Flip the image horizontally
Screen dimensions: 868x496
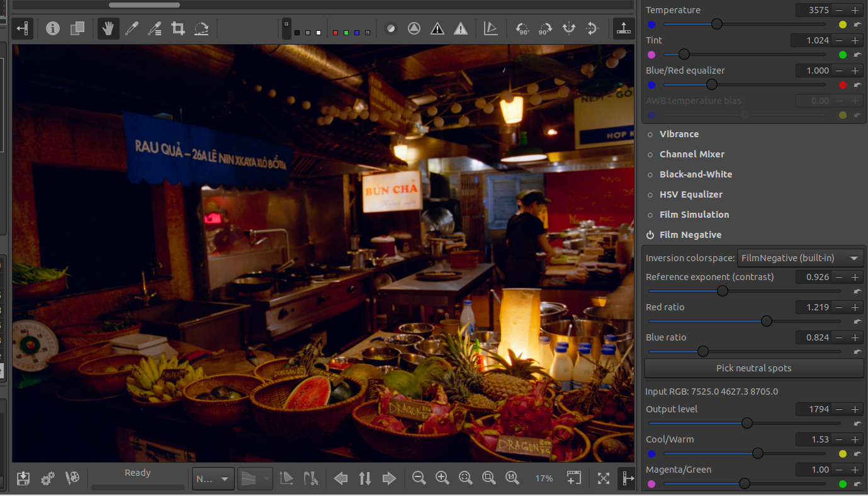coord(569,28)
